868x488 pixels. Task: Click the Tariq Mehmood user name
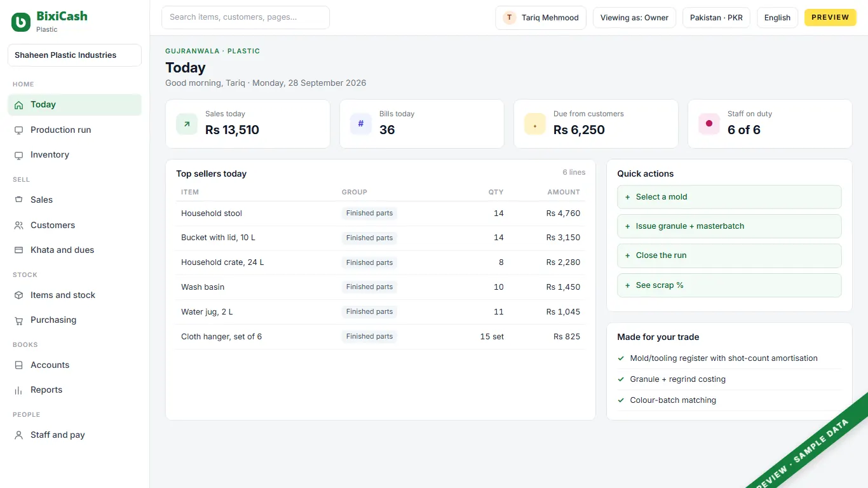click(550, 18)
